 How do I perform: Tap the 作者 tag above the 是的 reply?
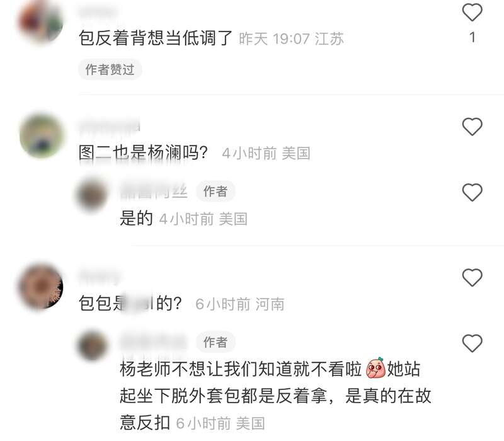tap(215, 192)
